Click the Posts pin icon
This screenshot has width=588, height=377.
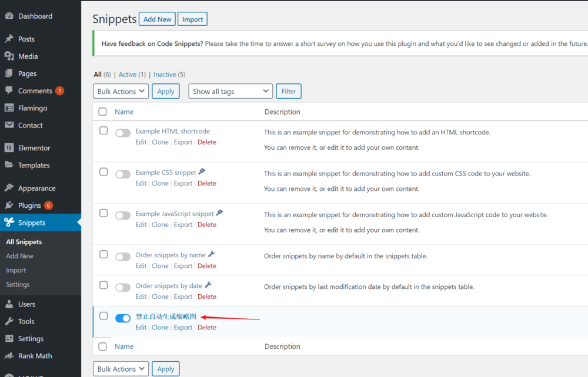point(9,39)
